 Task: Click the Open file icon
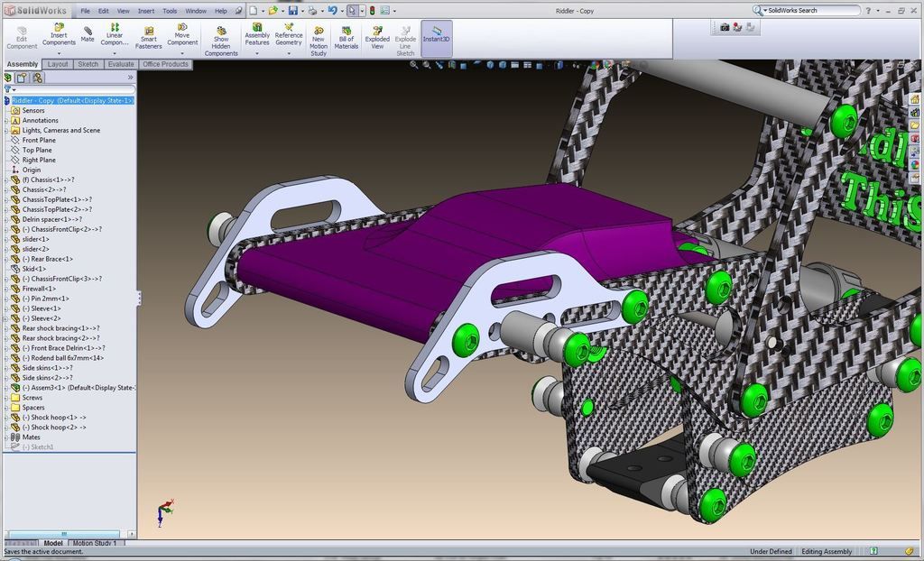tap(273, 11)
